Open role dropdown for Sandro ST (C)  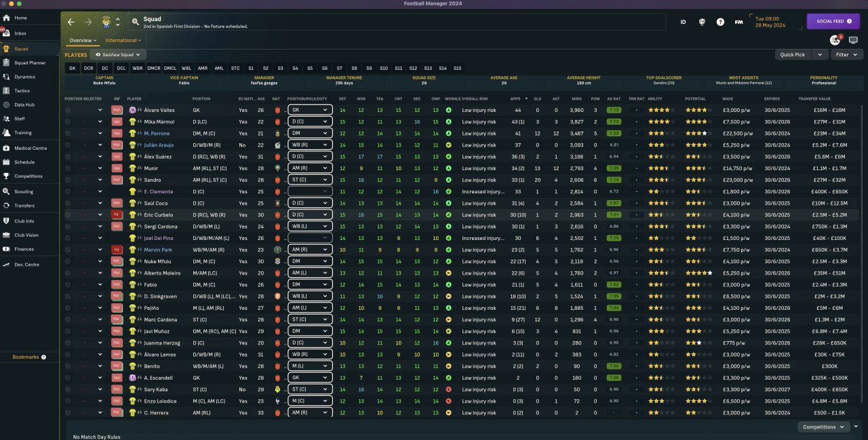point(310,180)
